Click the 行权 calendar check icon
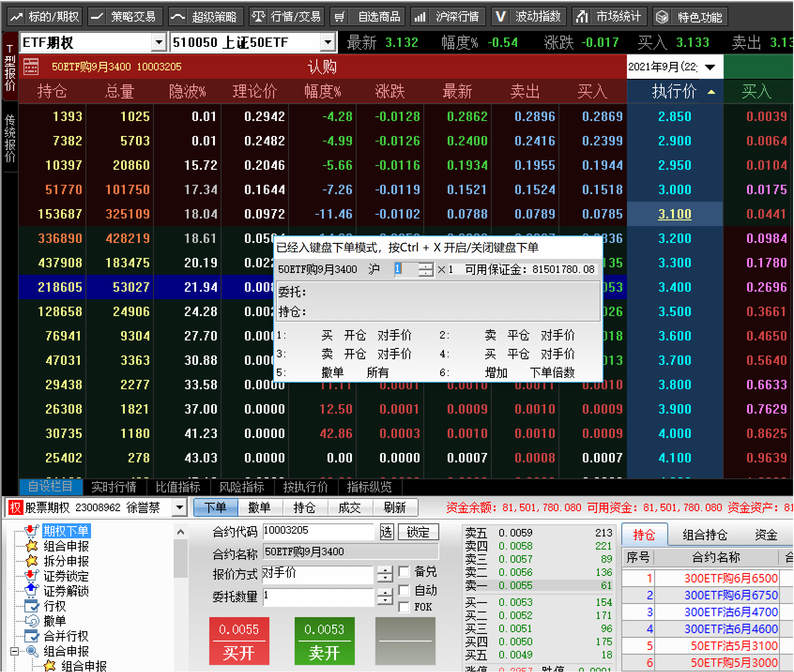The width and height of the screenshot is (794, 672). 31,606
